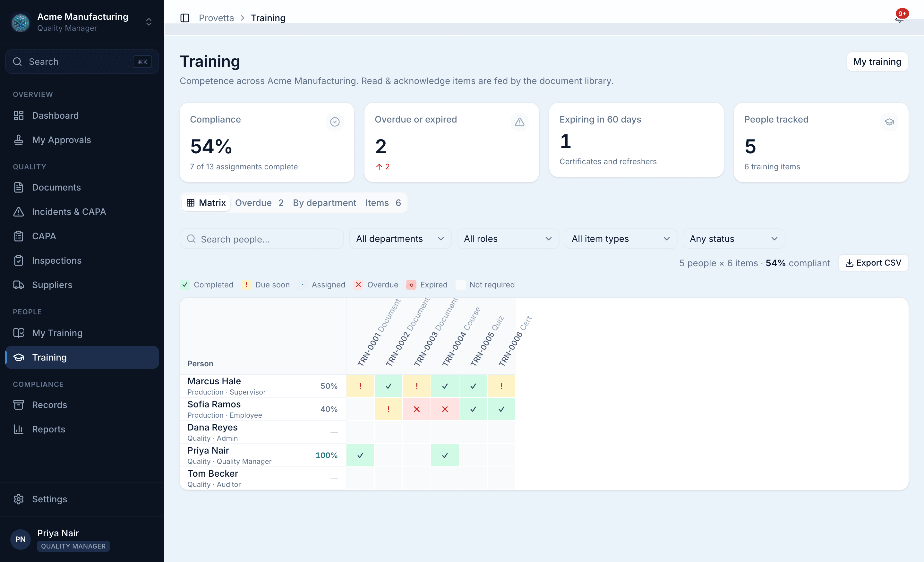Open the PN user avatar in the sidebar footer
924x562 pixels.
click(20, 539)
